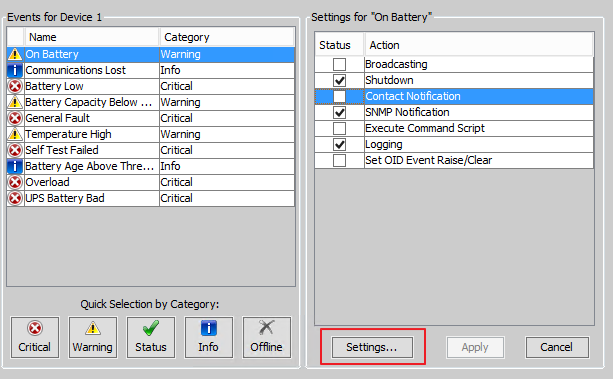The height and width of the screenshot is (379, 613).
Task: Click the Logging action name
Action: click(x=384, y=144)
